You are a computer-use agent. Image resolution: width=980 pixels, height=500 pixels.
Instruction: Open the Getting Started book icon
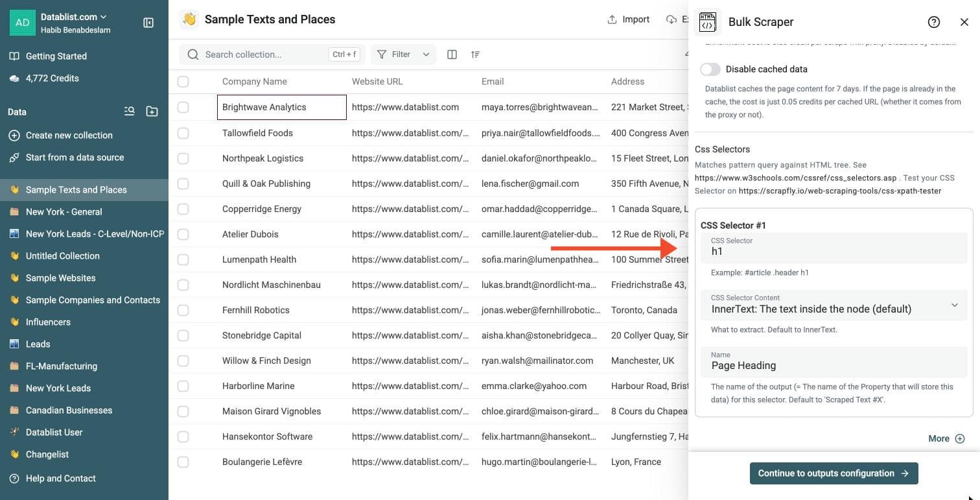pyautogui.click(x=14, y=56)
